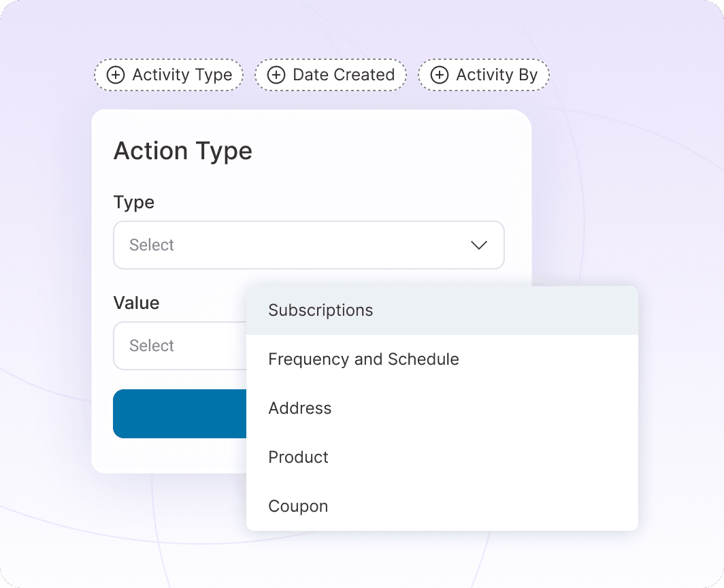Pick Address from the Type options
The image size is (724, 588).
[300, 408]
